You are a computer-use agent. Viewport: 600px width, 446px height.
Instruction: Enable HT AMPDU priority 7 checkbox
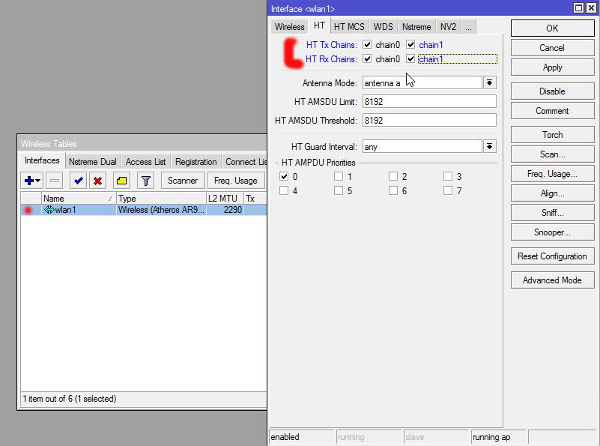[x=448, y=190]
